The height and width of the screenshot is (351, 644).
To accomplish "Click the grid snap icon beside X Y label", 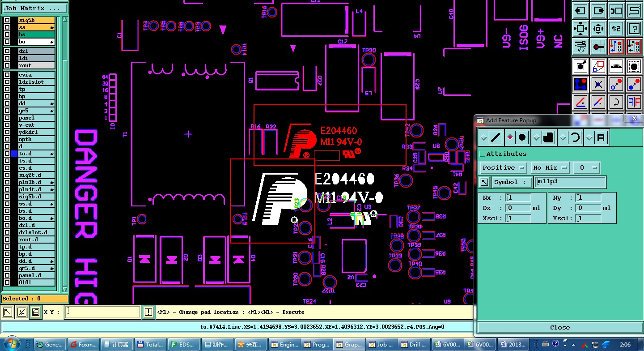I will [35, 312].
